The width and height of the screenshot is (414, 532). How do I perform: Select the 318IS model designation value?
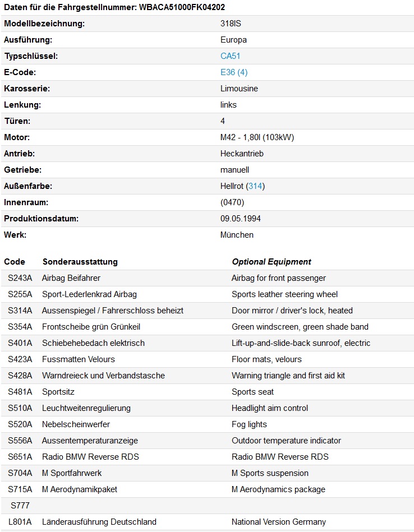click(231, 24)
